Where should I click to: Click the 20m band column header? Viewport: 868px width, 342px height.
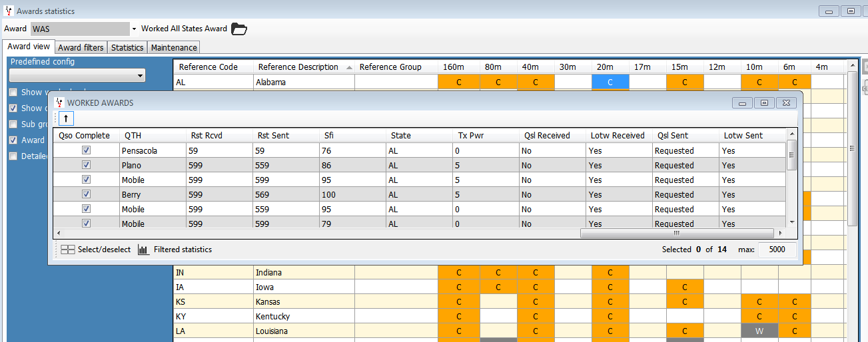click(610, 67)
